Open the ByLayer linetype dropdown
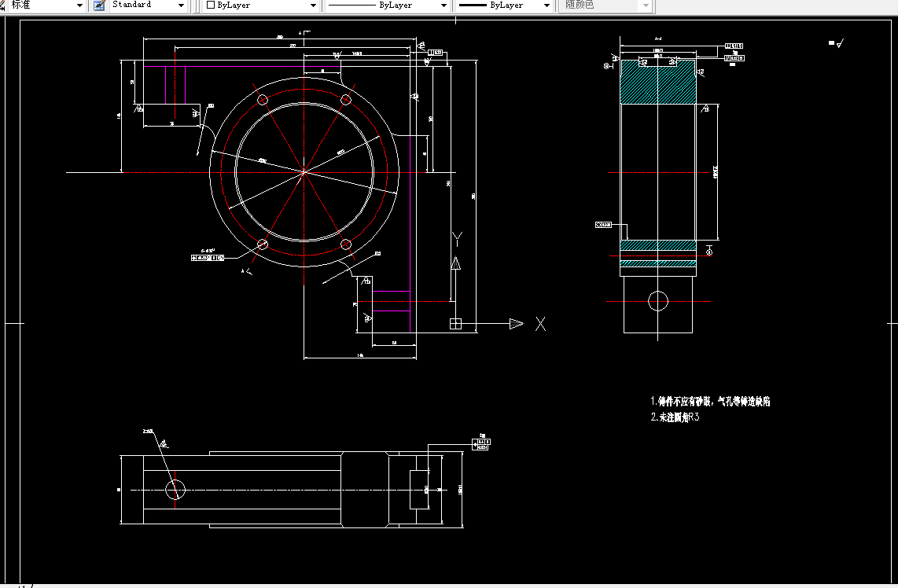 388,6
